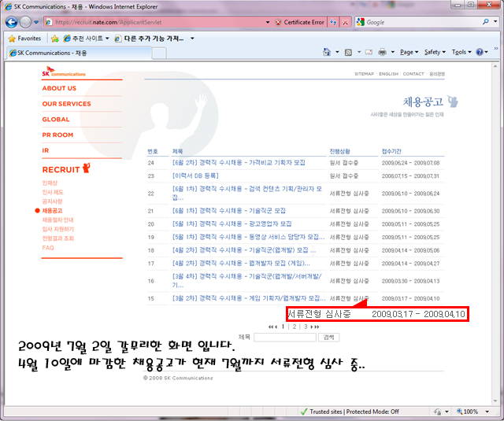Click the SK communications logo
Viewport: 504px width, 421px height.
click(x=64, y=72)
